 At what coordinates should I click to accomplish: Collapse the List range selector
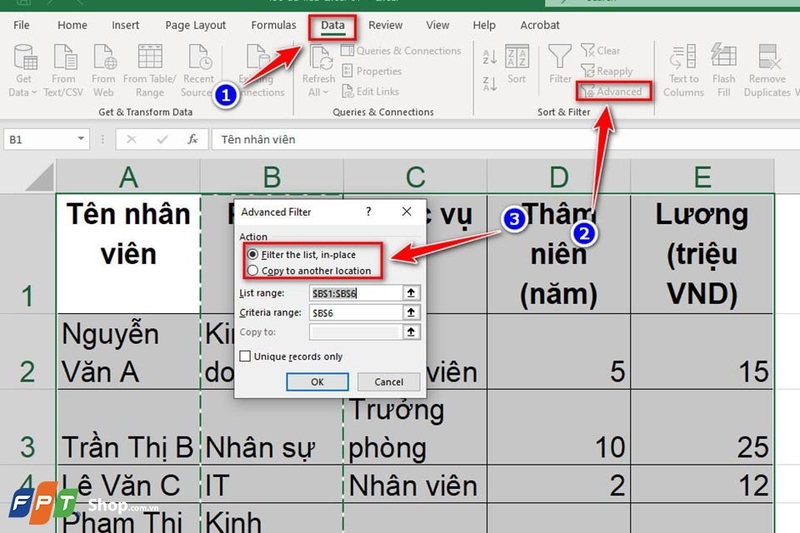pos(411,293)
